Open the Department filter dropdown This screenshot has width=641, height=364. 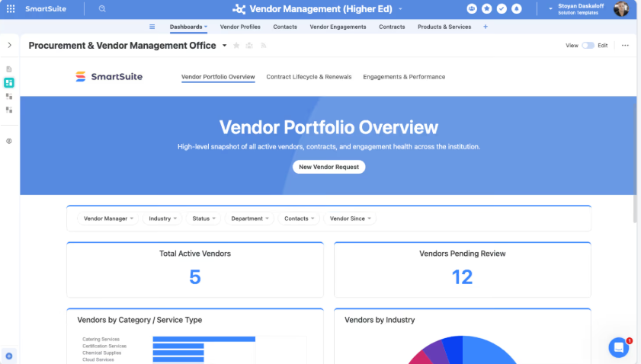249,219
